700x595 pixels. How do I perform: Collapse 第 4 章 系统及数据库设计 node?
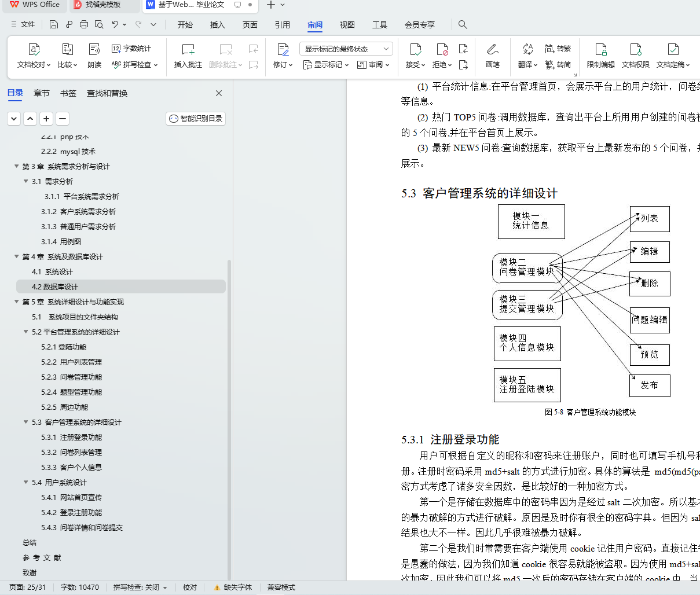click(x=17, y=256)
